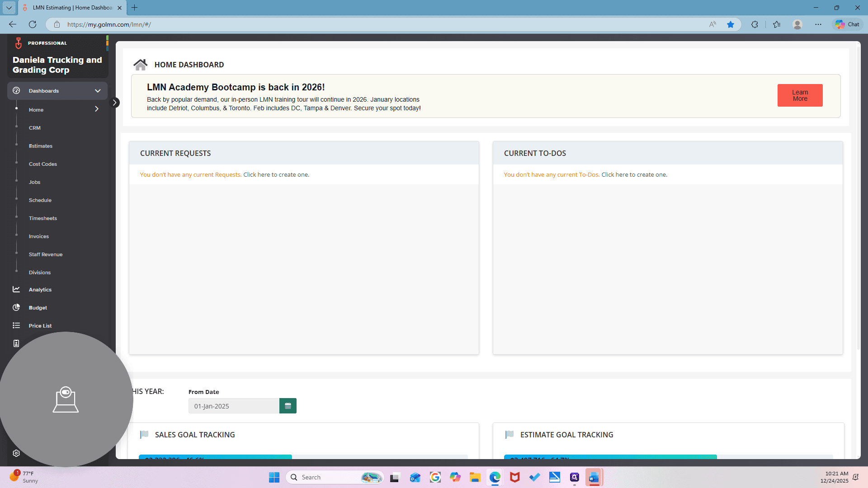Click the Price List icon
The image size is (868, 488).
pos(16,325)
